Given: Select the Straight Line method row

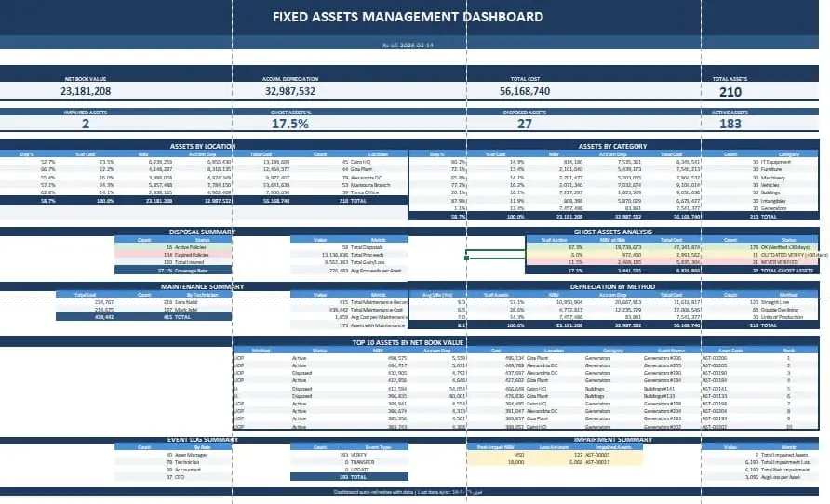Looking at the screenshot, I should pos(614,302).
